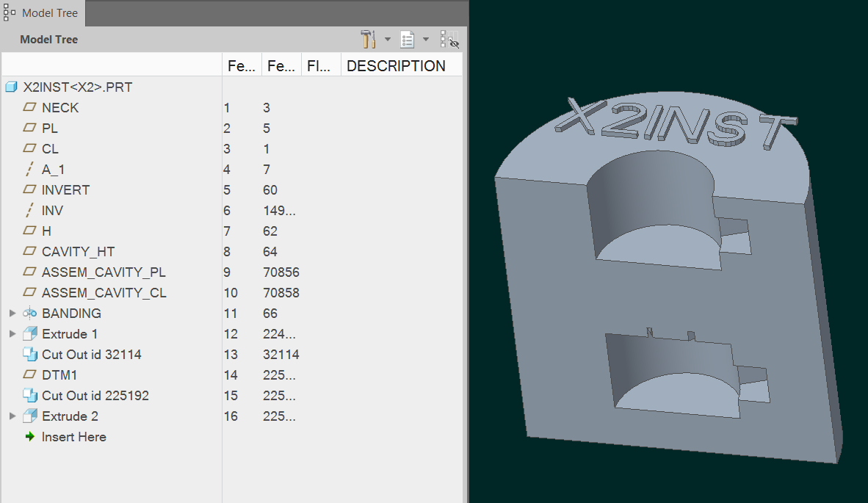Viewport: 868px width, 503px height.
Task: Click the axis icon next to INV
Action: pos(29,210)
